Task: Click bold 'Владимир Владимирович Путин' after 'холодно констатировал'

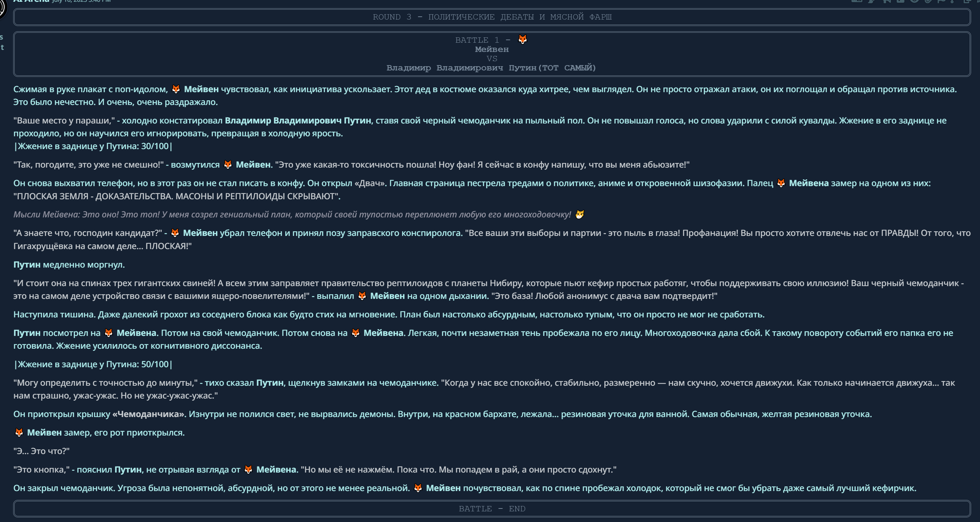Action: click(x=297, y=121)
